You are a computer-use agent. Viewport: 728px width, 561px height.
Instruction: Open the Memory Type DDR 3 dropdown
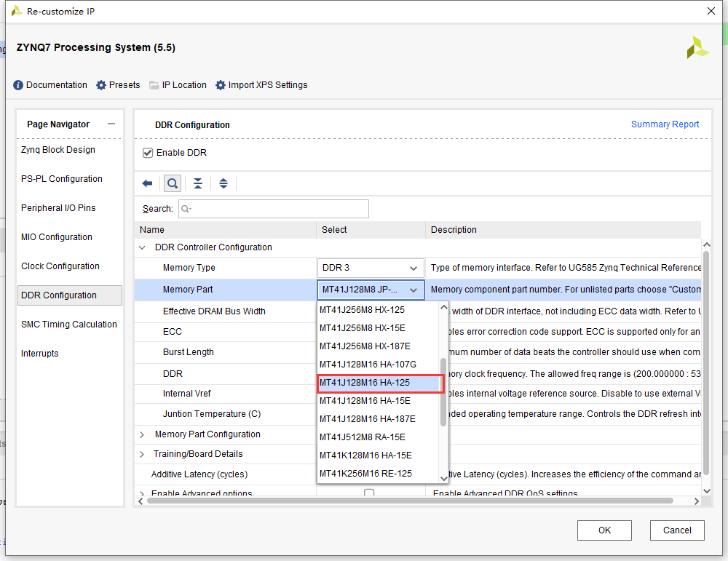[371, 268]
